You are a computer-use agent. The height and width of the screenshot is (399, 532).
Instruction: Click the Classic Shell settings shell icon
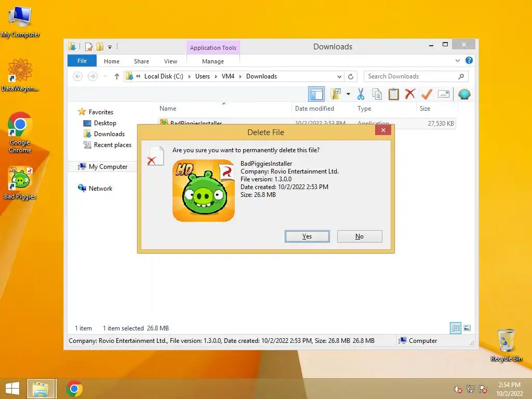coord(464,94)
